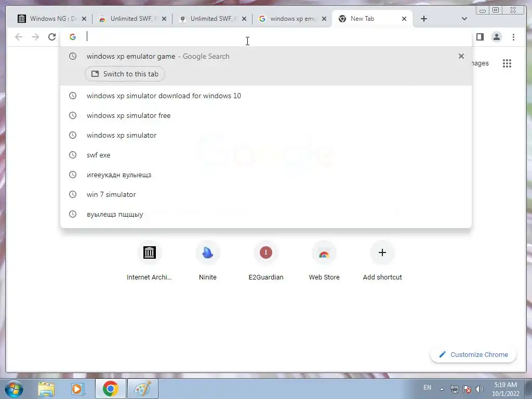Click the Add shortcut plus icon
The height and width of the screenshot is (399, 532).
(382, 252)
